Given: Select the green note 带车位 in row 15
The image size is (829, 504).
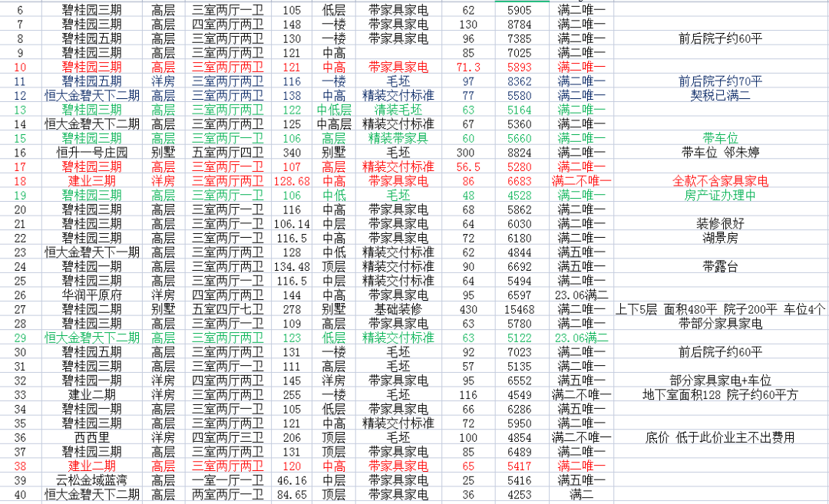Looking at the screenshot, I should pyautogui.click(x=721, y=138).
